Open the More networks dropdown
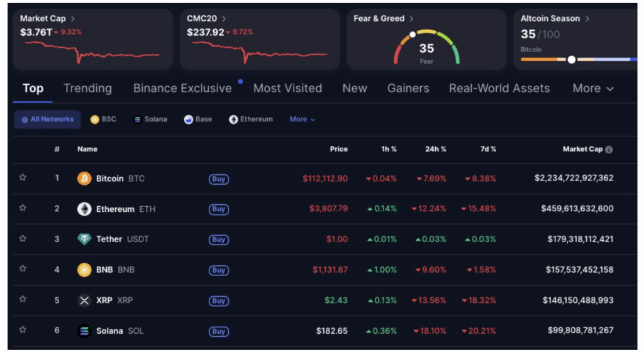 (302, 119)
